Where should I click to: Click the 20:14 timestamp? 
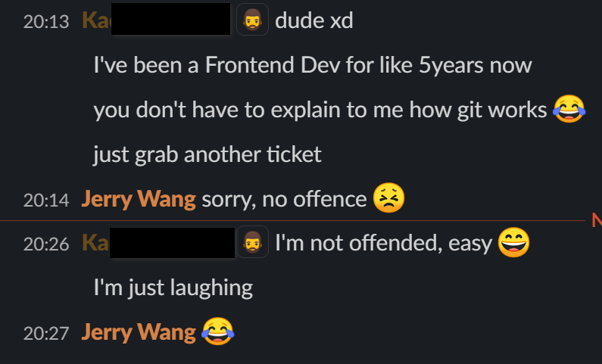point(46,201)
